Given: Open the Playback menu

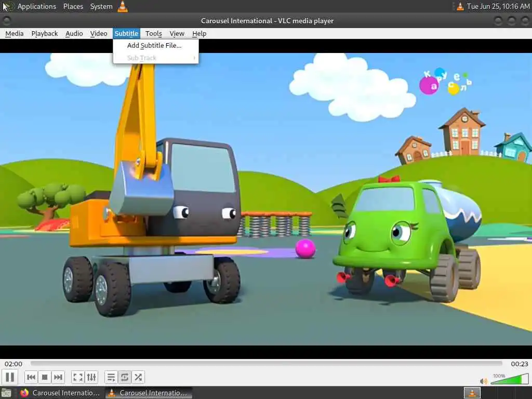Looking at the screenshot, I should (45, 34).
